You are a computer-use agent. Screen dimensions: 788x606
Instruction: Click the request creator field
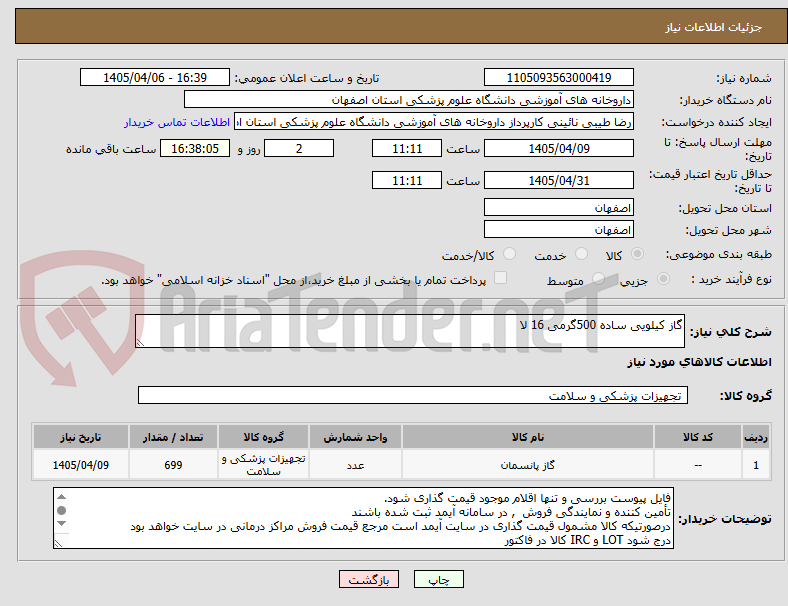tap(434, 122)
